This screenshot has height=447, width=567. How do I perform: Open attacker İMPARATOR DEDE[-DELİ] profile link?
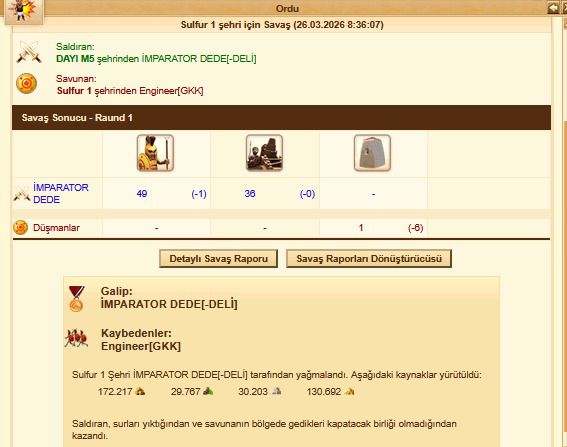coord(199,59)
